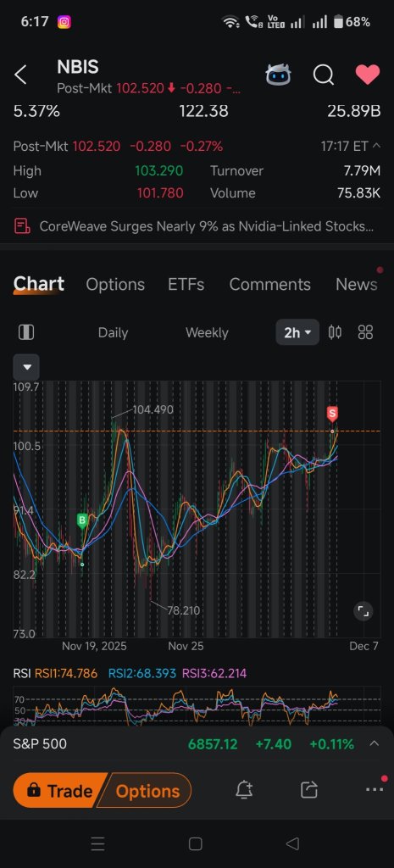Tap the fullscreen expand chart icon
The height and width of the screenshot is (868, 394).
click(x=363, y=611)
